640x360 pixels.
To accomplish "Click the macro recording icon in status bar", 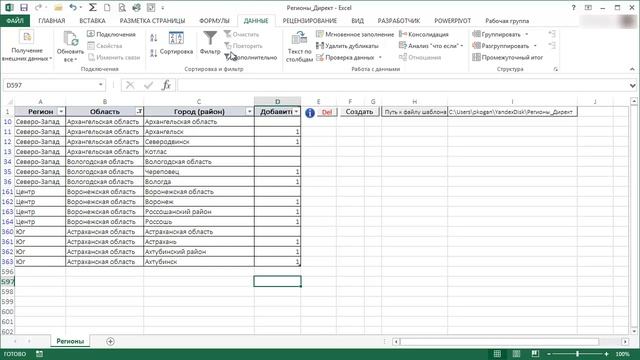I will [x=39, y=354].
